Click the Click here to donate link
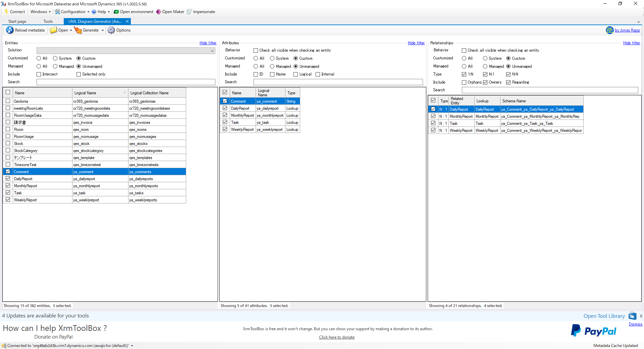Viewport: 644px width, 349px height. click(x=337, y=337)
